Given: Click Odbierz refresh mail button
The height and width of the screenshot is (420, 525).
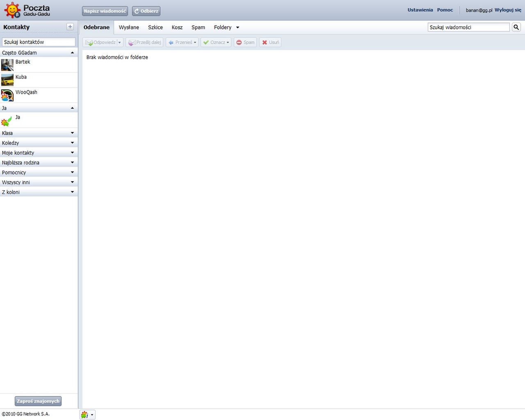Looking at the screenshot, I should [146, 11].
